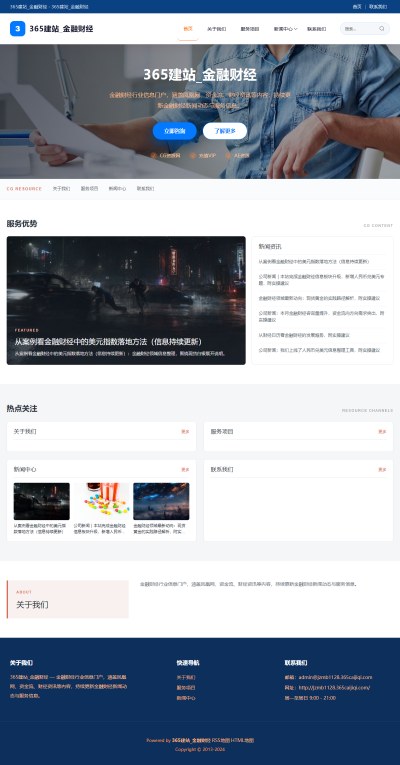
Task: Click 联系我们 link in the top blue bar
Action: point(378,7)
